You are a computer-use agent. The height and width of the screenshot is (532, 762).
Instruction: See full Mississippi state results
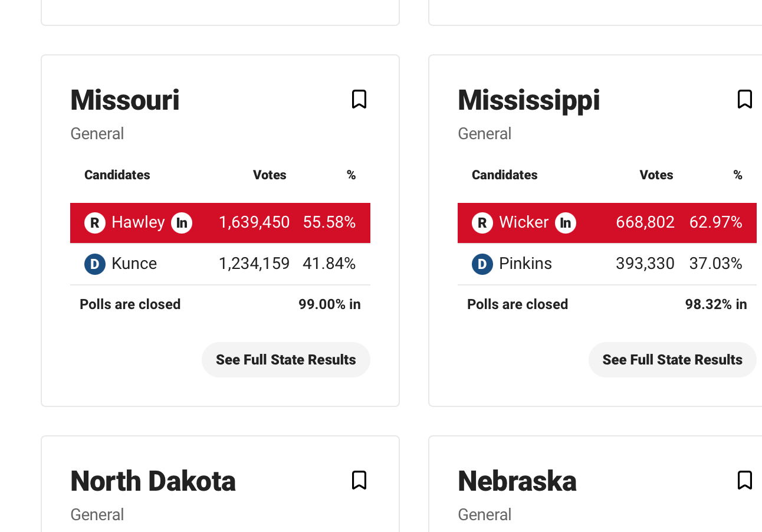click(x=672, y=360)
